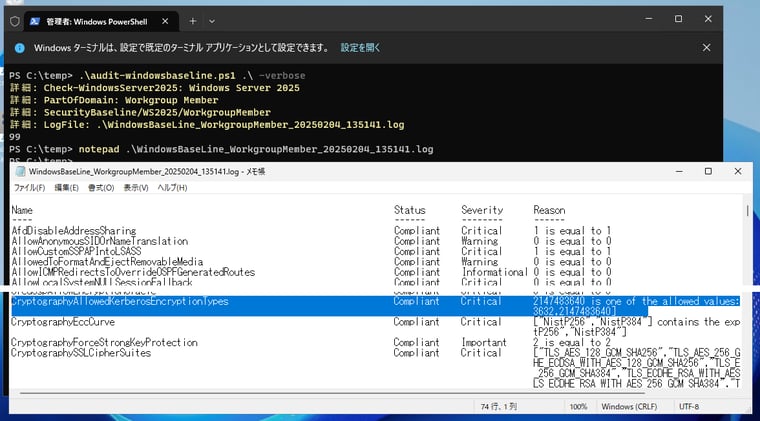Open the 表示(V) menu in Notepad

coord(136,188)
